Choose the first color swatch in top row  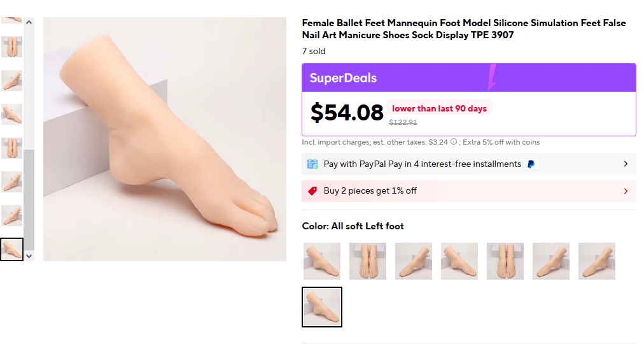pyautogui.click(x=322, y=261)
